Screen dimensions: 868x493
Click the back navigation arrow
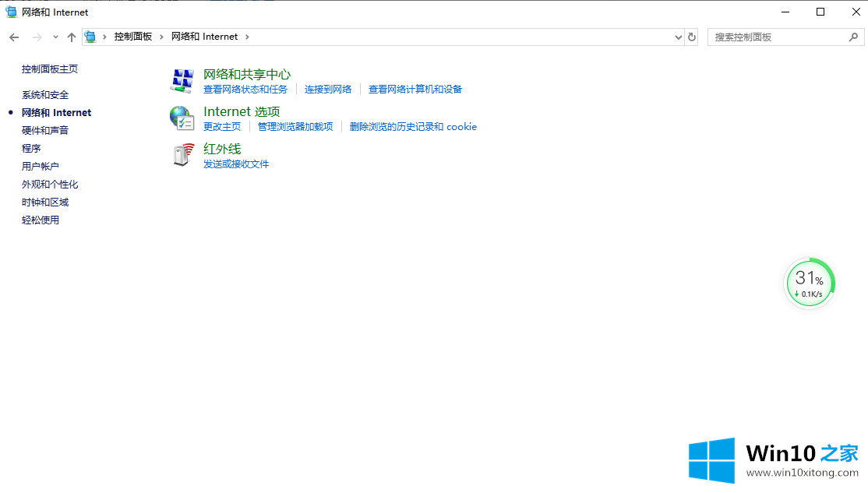point(14,37)
